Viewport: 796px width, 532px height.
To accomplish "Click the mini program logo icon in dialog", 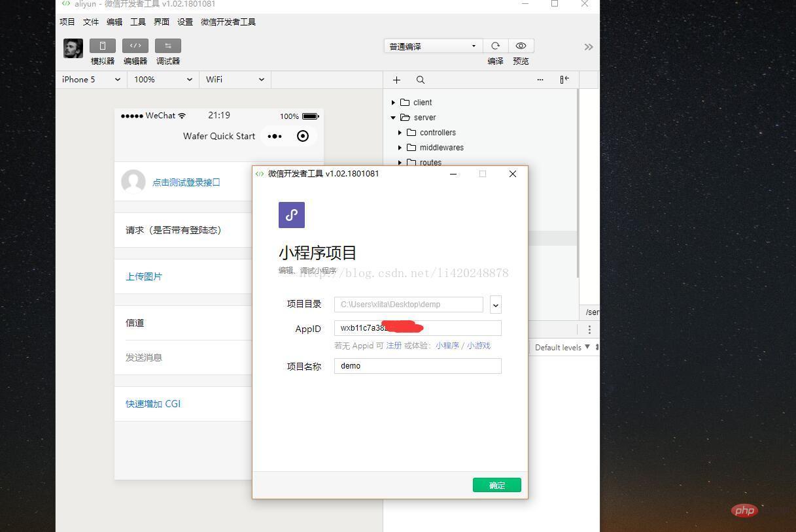I will coord(292,215).
